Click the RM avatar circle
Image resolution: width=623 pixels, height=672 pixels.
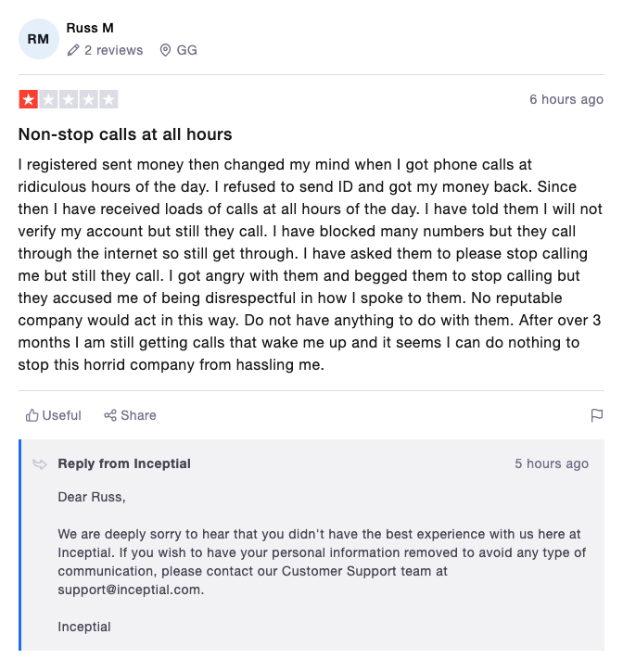click(x=39, y=39)
